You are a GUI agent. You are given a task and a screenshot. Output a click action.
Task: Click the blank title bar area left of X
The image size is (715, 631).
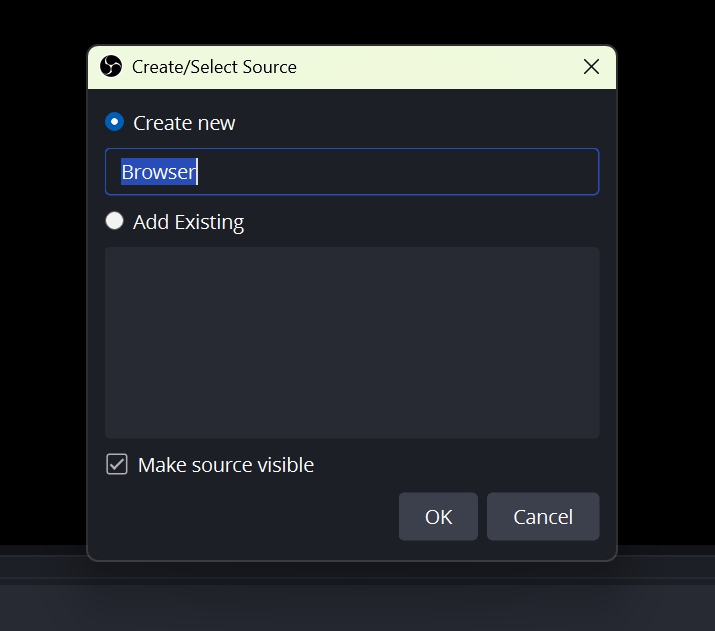tap(438, 67)
